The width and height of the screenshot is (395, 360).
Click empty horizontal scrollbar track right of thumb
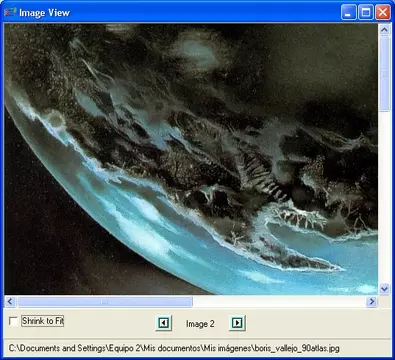pos(279,302)
